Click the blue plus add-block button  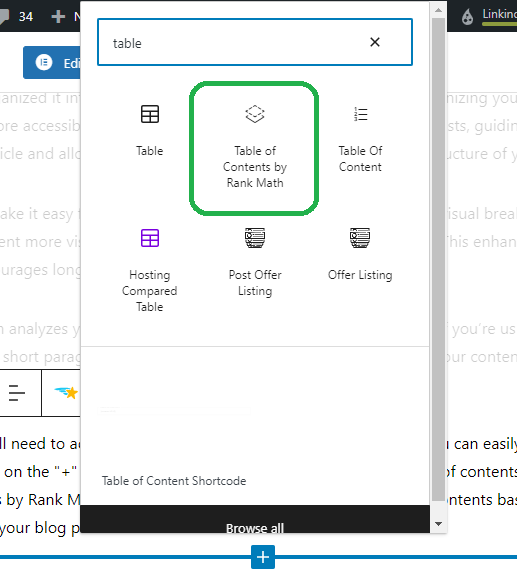tap(263, 557)
